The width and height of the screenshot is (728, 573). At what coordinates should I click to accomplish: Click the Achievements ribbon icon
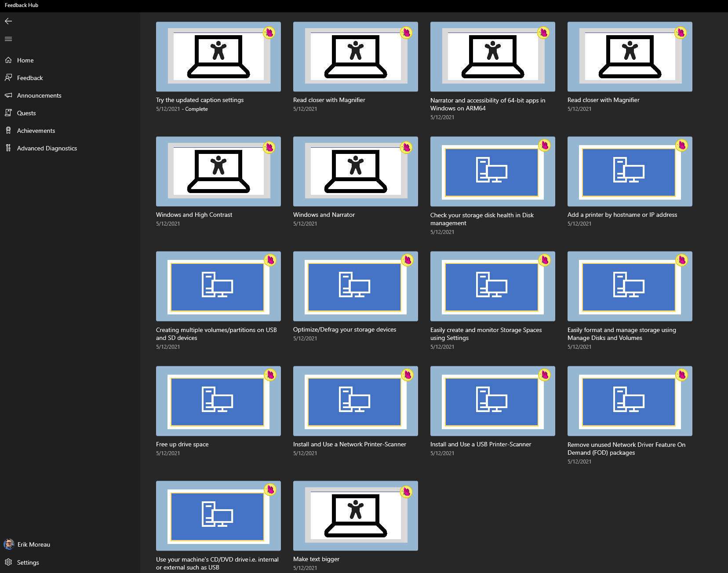coord(8,131)
